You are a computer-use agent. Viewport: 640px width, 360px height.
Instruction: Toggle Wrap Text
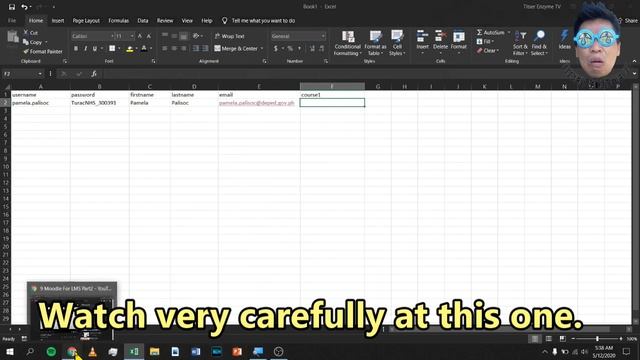click(229, 36)
